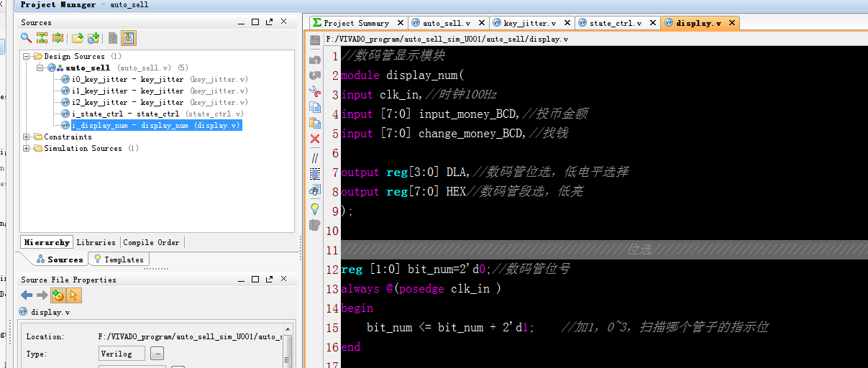Toggle the highlighted auto-scroll icon in the Sources toolbar

129,38
